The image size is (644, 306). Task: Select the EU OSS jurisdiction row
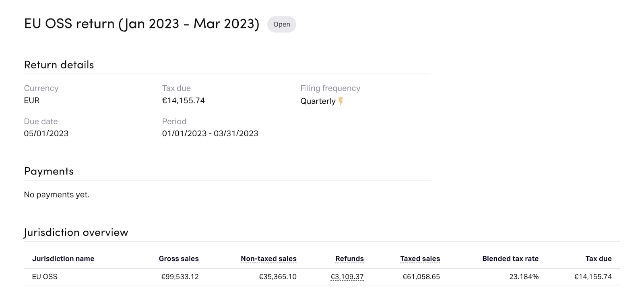click(x=45, y=277)
